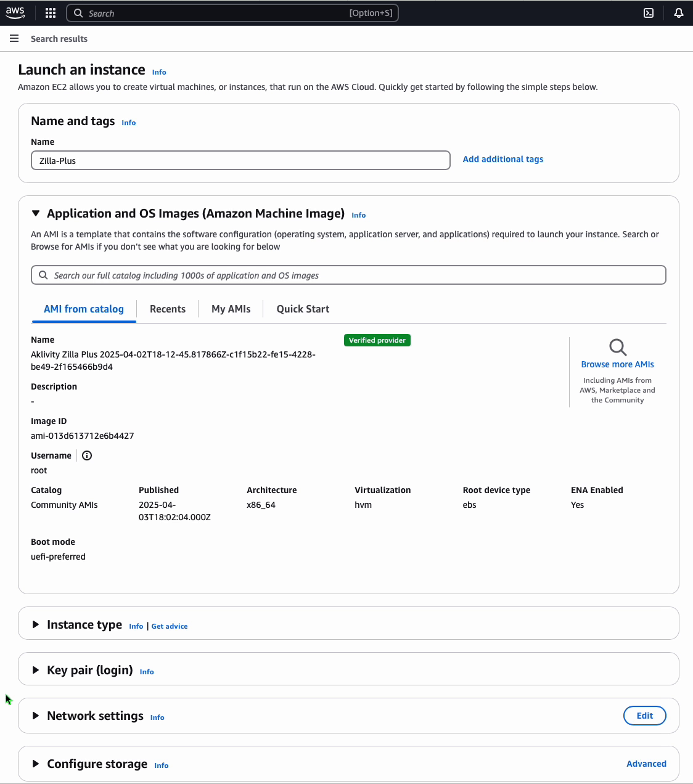Click the Username info circle icon
Screen dimensions: 693x784
tap(87, 455)
